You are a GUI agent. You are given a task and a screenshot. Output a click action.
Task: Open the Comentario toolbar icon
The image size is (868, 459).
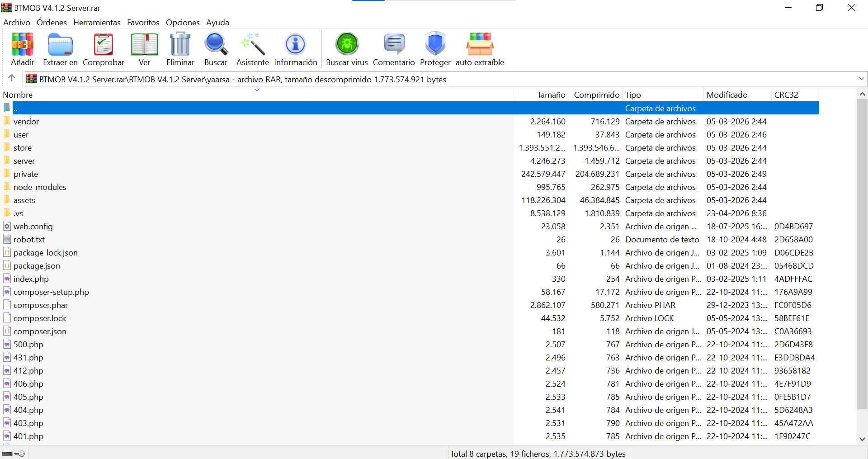[394, 44]
